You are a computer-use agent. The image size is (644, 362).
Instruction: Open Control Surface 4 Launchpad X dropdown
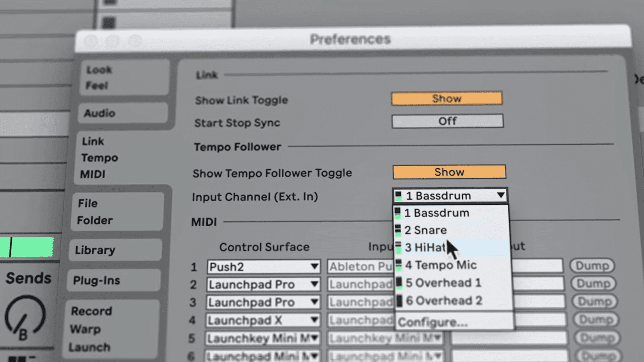(263, 320)
